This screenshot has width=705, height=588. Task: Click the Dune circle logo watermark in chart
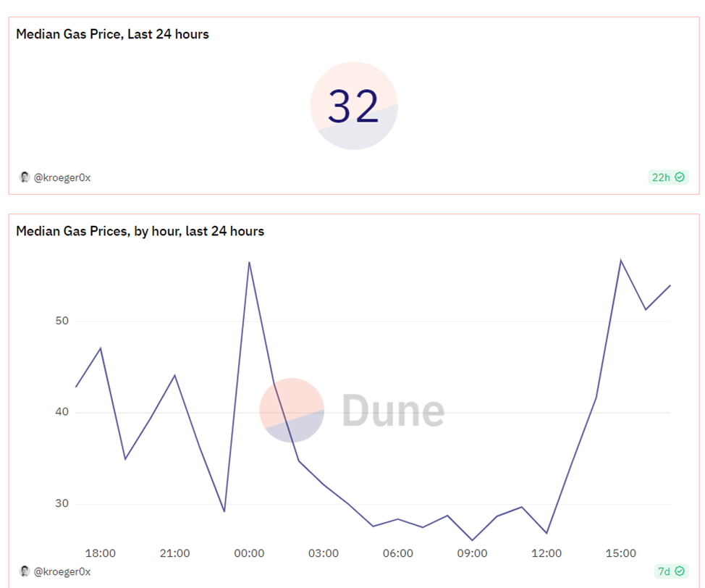tap(292, 410)
